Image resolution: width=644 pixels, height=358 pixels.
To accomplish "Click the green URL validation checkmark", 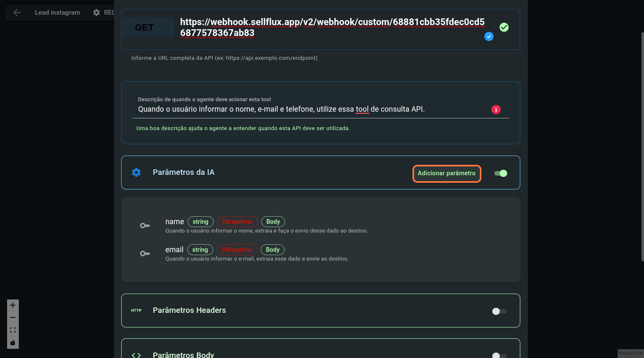I will click(x=504, y=27).
